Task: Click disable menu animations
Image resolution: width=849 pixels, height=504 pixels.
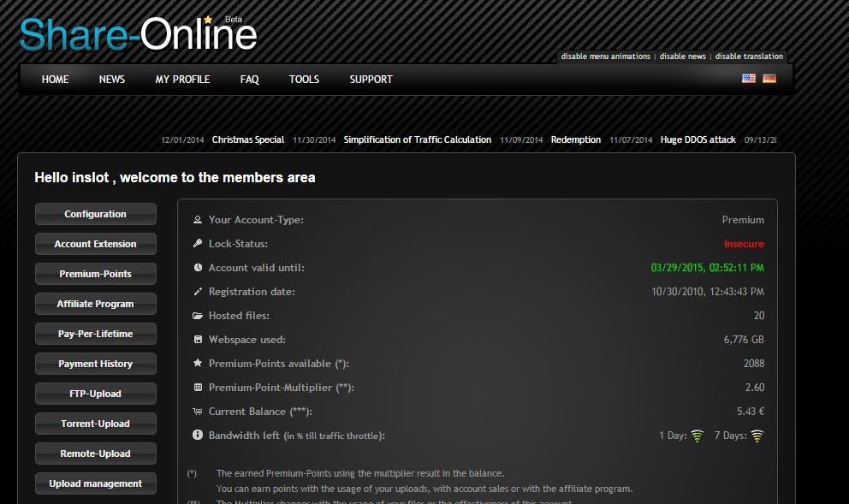Action: coord(605,56)
